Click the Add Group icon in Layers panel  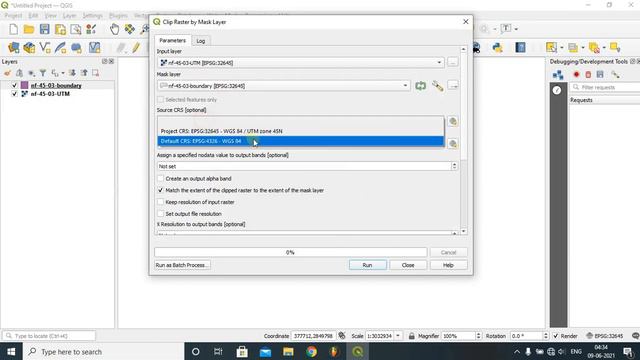click(x=19, y=73)
